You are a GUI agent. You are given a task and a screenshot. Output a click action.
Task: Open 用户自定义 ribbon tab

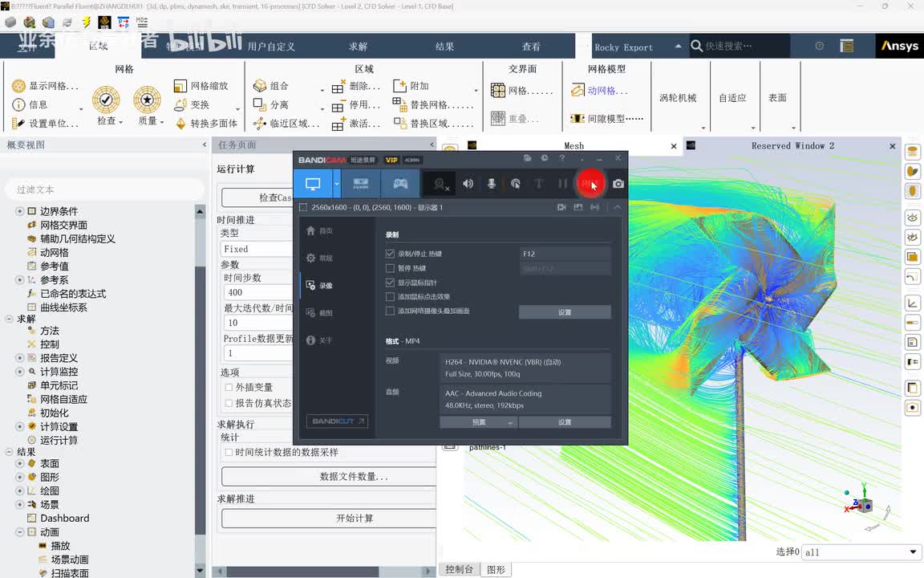pos(271,47)
